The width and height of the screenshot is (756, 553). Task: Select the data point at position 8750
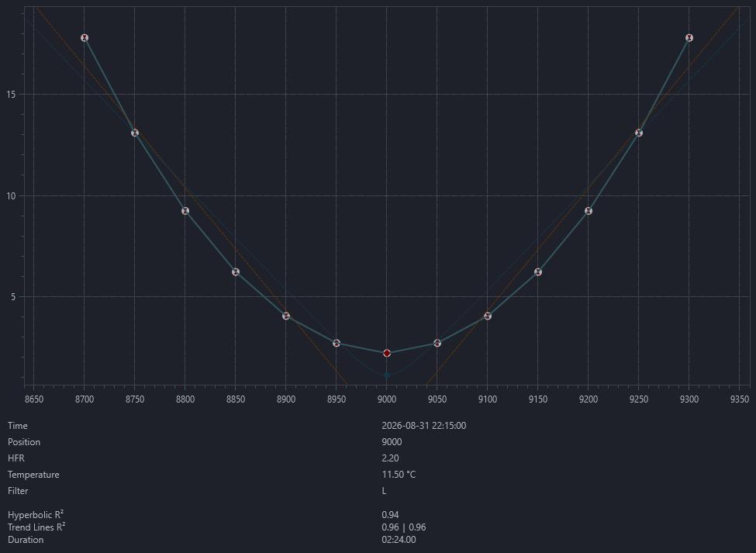click(135, 133)
